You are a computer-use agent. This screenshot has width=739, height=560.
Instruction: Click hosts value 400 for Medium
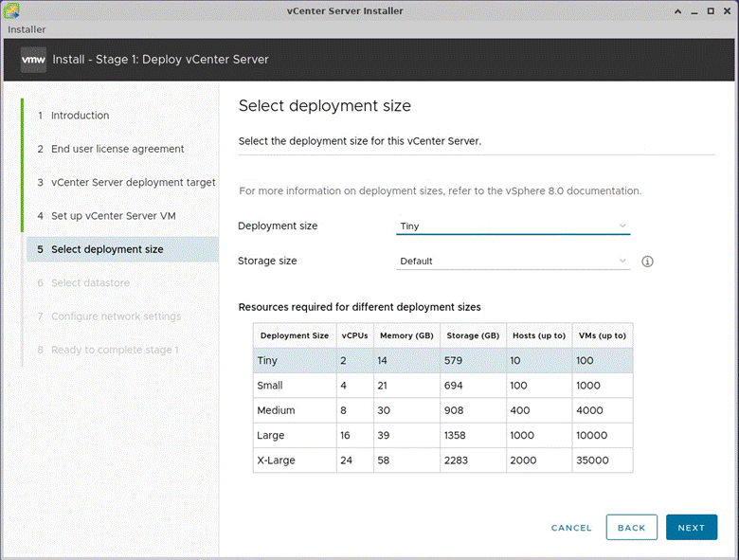coord(520,410)
